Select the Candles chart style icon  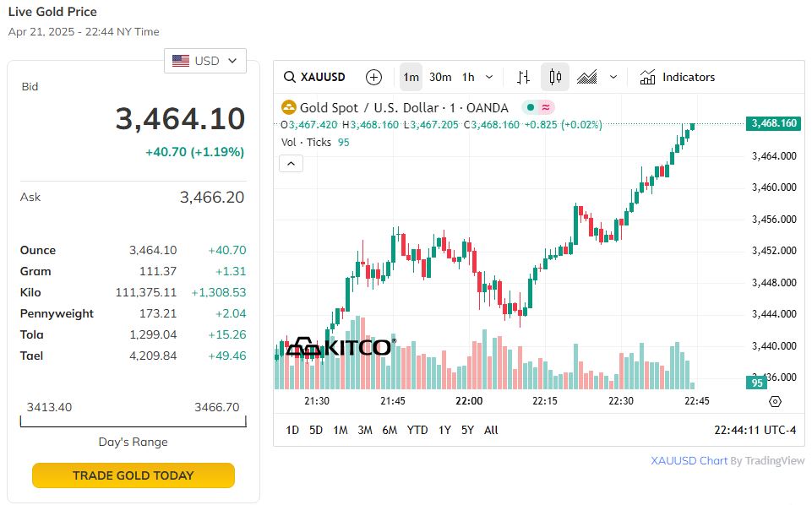(x=555, y=77)
